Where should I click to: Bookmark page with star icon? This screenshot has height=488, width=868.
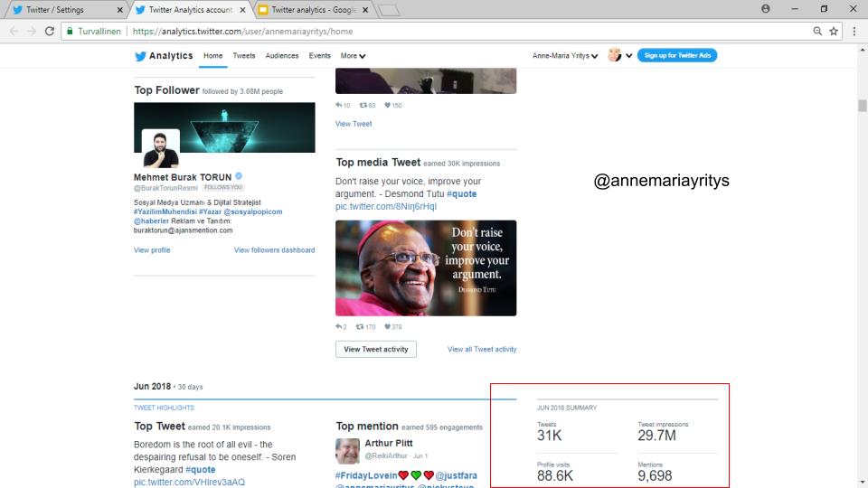click(x=834, y=32)
